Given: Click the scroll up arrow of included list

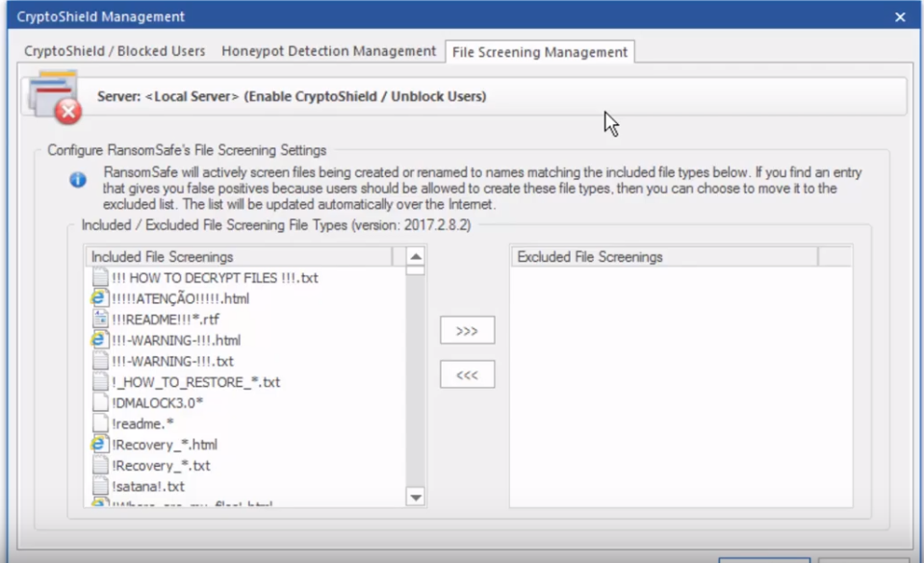Looking at the screenshot, I should click(x=416, y=256).
